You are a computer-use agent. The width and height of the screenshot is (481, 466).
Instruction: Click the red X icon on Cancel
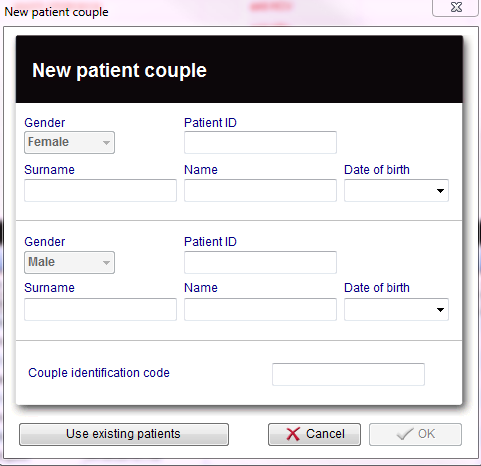293,434
